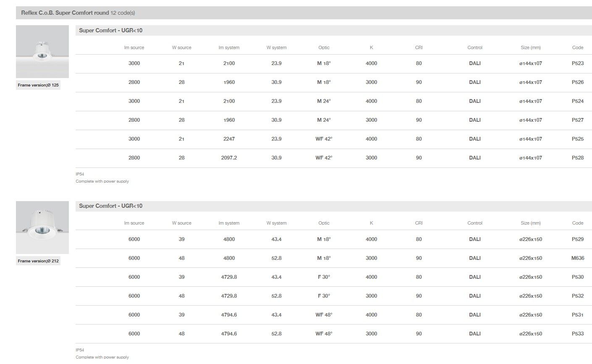Click the WF 42° optic in the P525 row

tap(324, 139)
